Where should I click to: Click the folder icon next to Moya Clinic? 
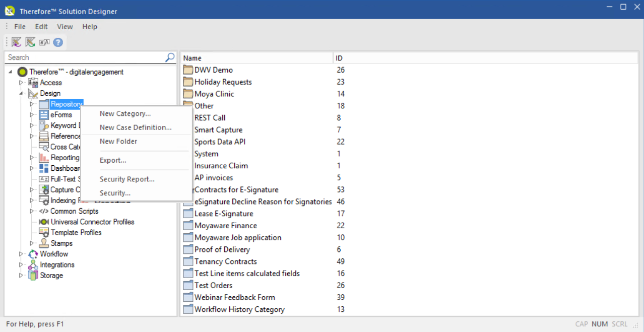(188, 94)
